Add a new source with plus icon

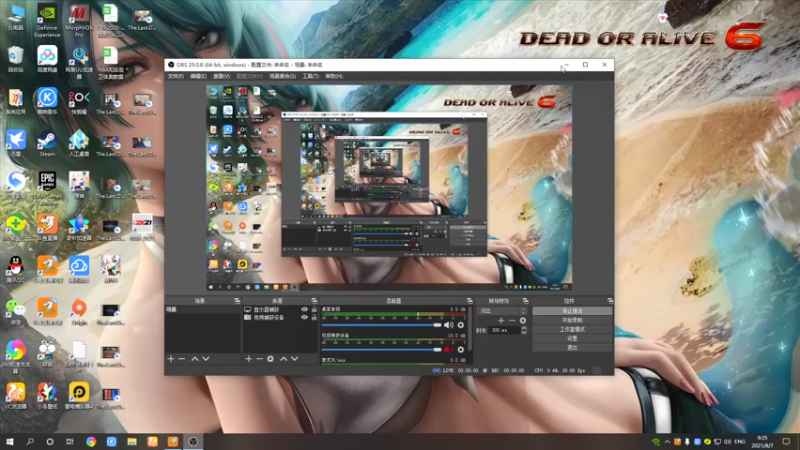point(248,359)
